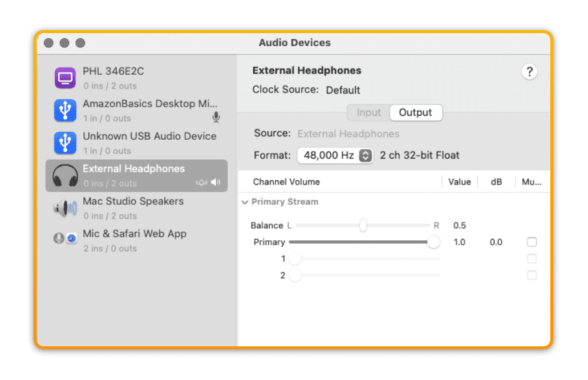Click the speaker output icon on External Headphones
The width and height of the screenshot is (588, 380).
pos(216,183)
